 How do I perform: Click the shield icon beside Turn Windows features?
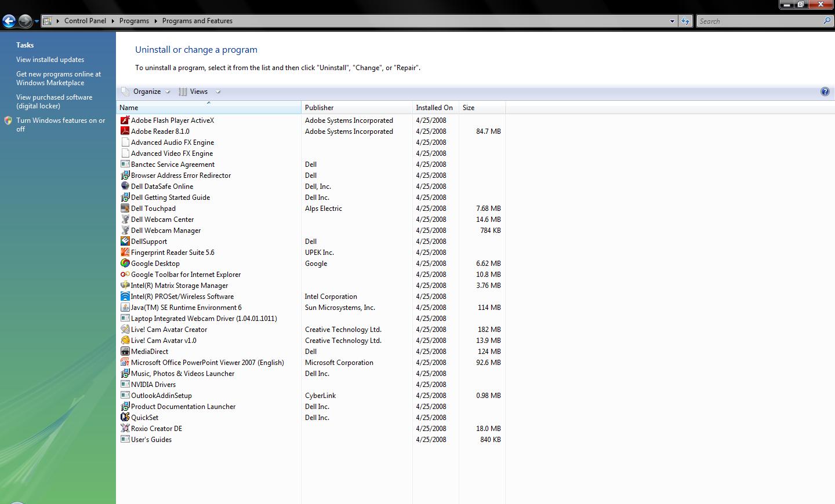(8, 120)
